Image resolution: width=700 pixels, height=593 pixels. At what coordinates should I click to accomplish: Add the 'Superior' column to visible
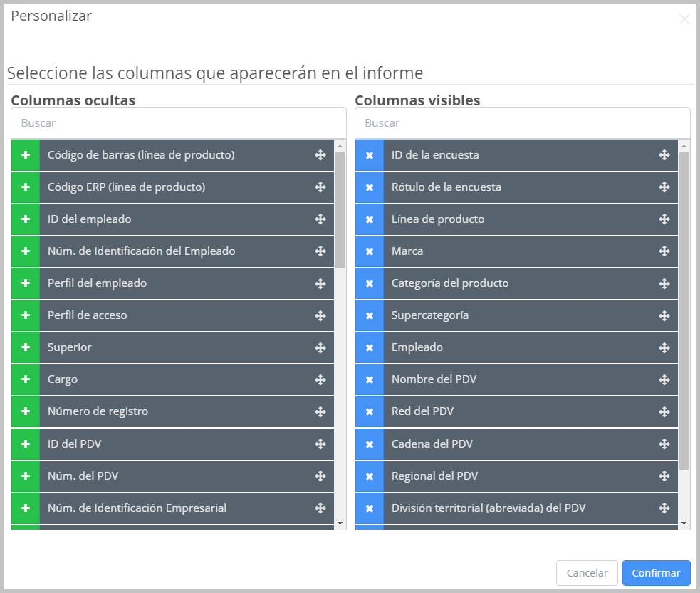tap(26, 347)
